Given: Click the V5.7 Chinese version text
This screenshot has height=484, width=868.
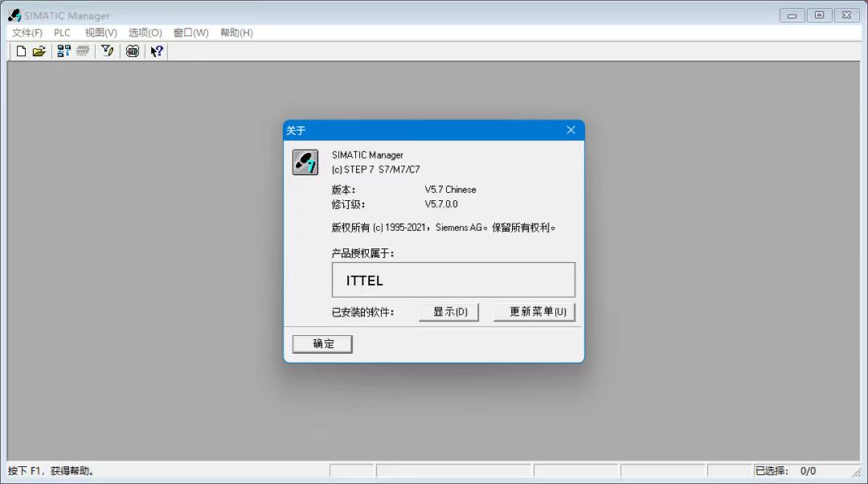Looking at the screenshot, I should pos(450,190).
